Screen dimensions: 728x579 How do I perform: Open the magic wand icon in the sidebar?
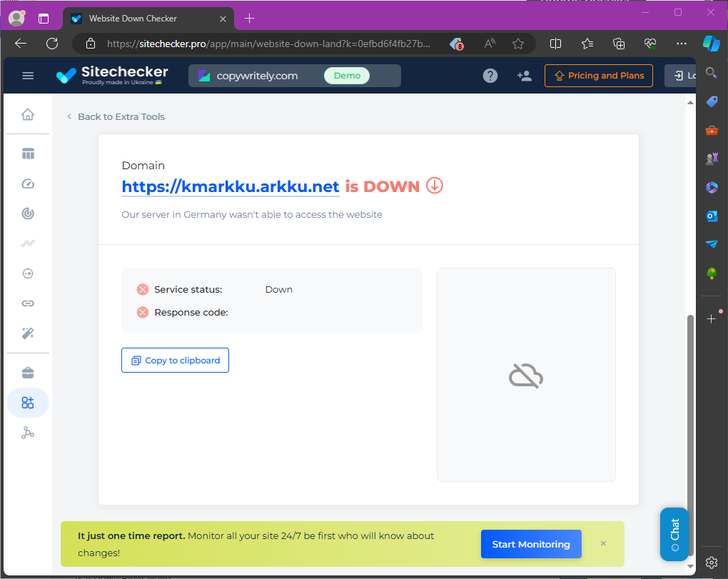[28, 333]
